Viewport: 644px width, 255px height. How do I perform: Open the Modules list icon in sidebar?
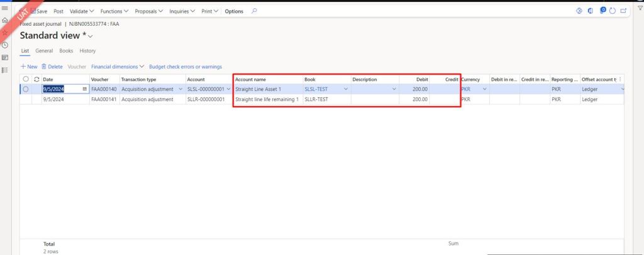[5, 70]
